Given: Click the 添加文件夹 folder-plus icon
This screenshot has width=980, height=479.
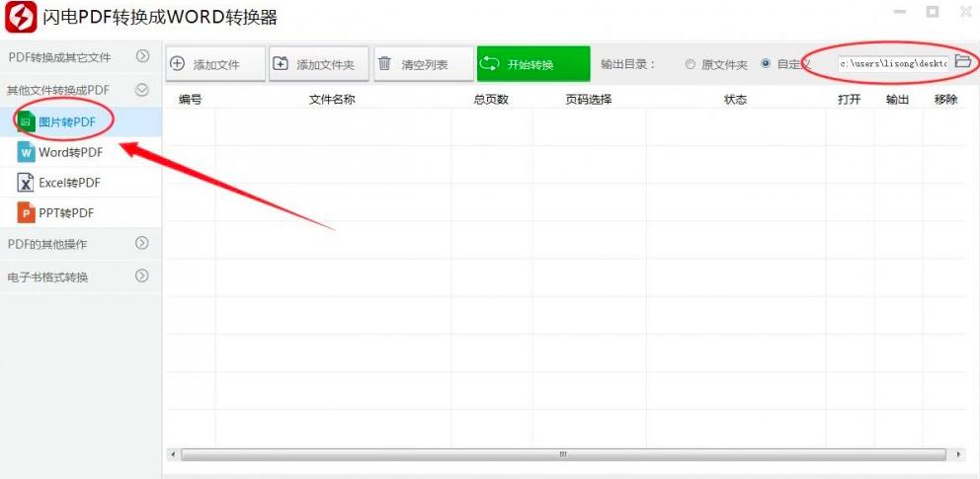Looking at the screenshot, I should [282, 63].
